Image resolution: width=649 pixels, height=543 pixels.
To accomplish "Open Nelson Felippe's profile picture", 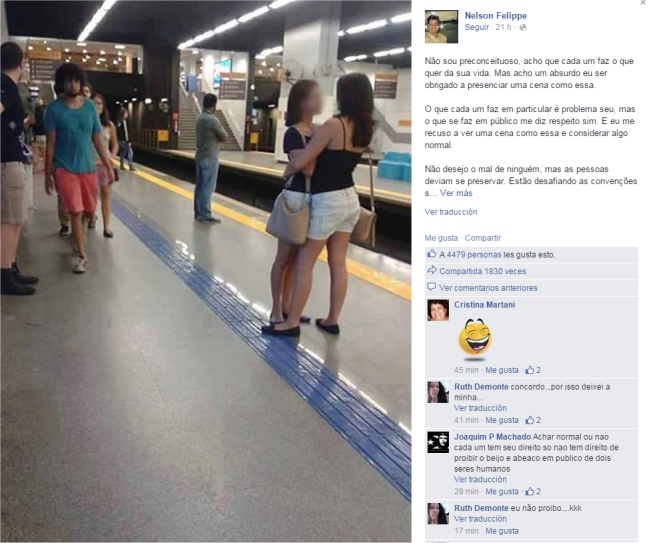I will click(441, 27).
